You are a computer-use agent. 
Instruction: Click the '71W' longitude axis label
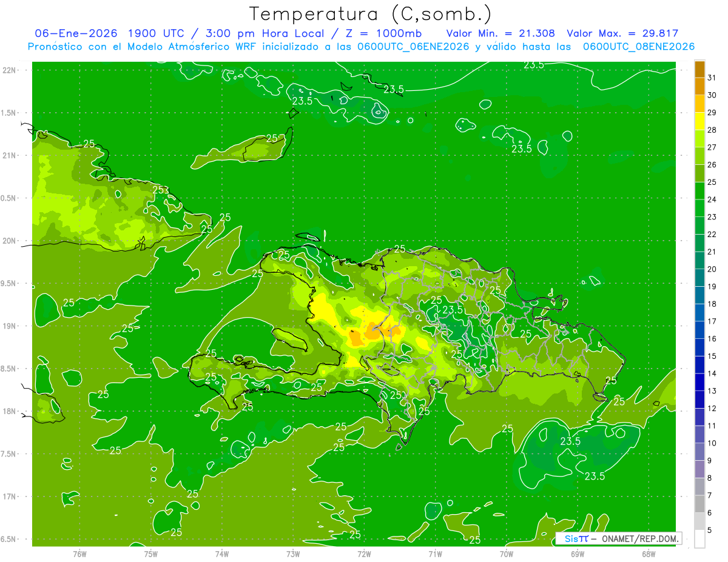pyautogui.click(x=435, y=553)
